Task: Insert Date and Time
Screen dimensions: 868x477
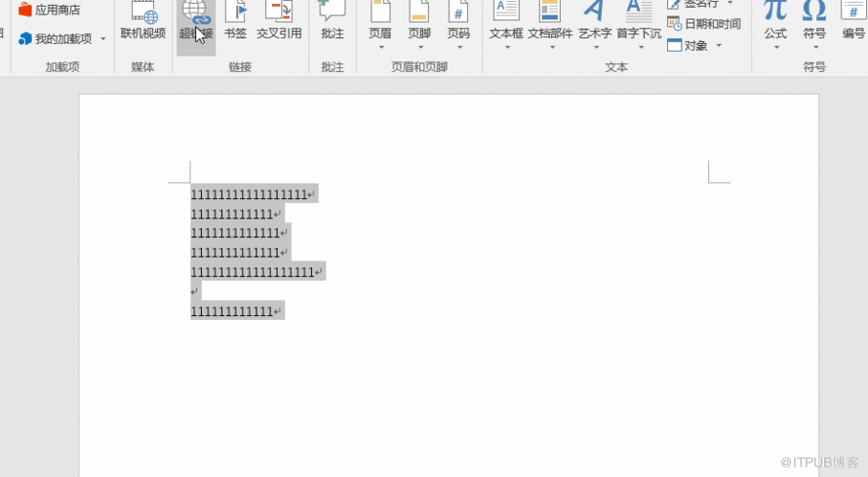Action: (704, 23)
